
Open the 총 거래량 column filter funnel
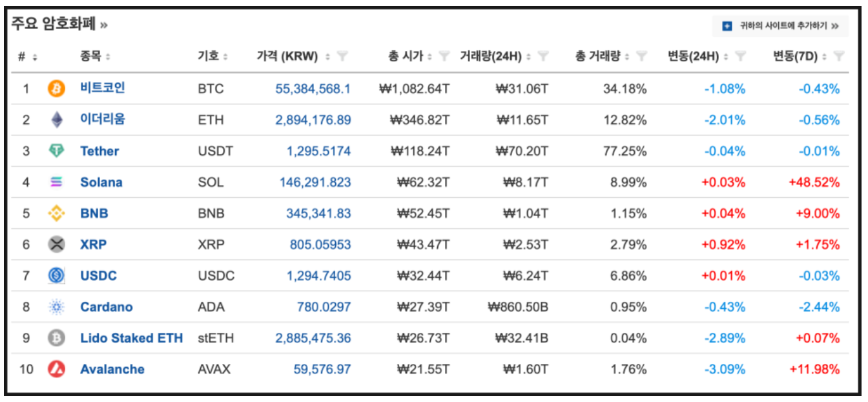pos(641,57)
